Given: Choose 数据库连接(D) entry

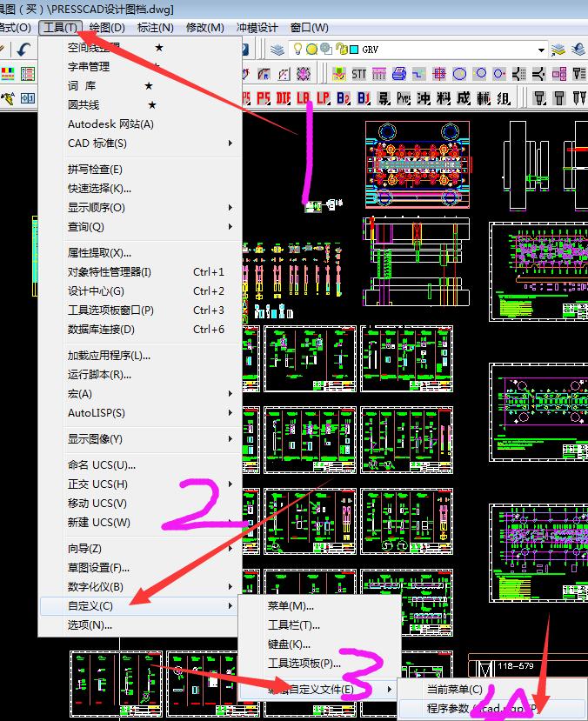Looking at the screenshot, I should pos(141,330).
